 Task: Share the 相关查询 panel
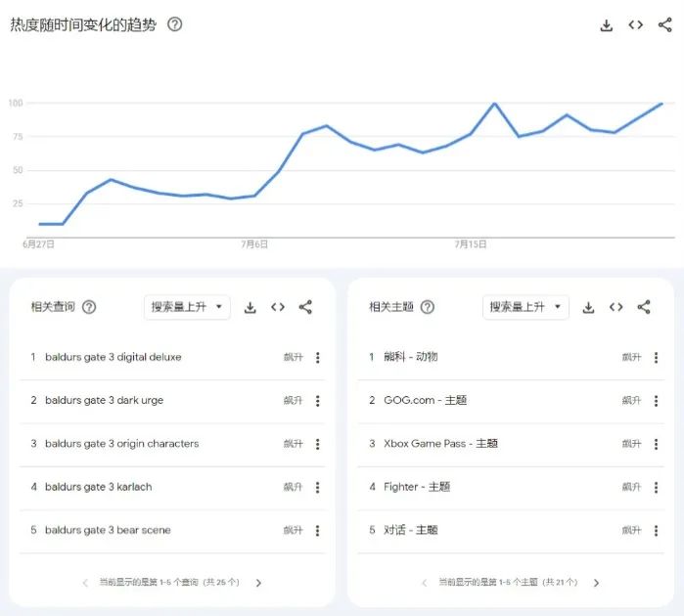(x=305, y=307)
